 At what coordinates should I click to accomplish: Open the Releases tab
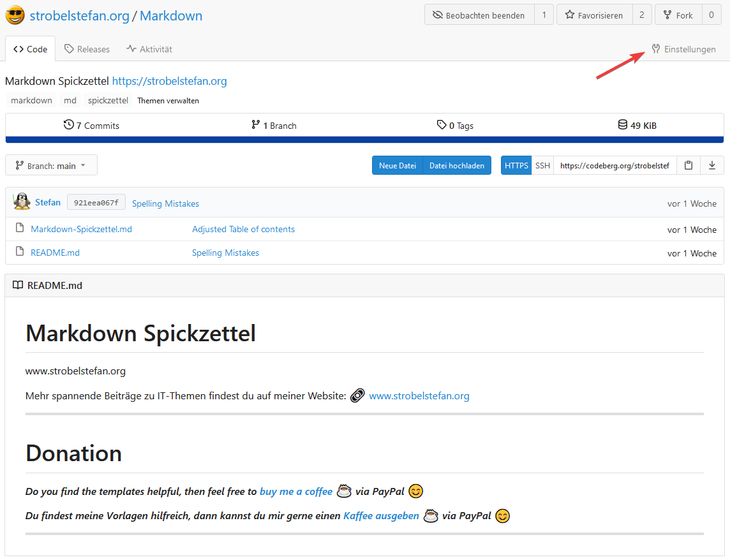(x=87, y=49)
